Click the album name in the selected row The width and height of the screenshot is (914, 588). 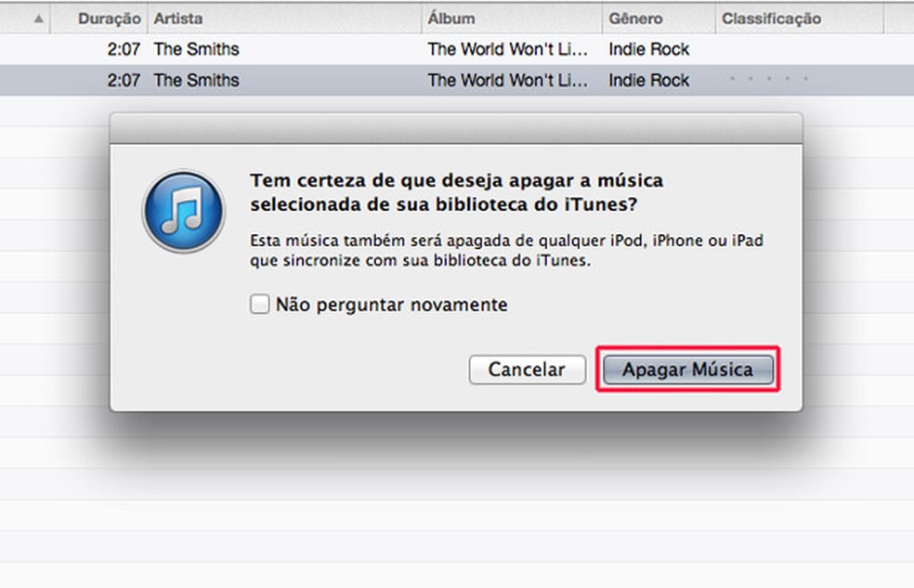tap(507, 80)
